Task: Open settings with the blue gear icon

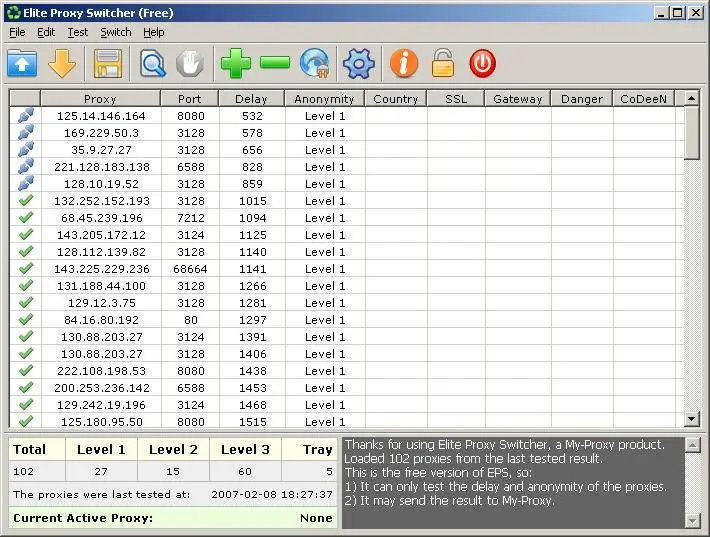Action: pos(359,63)
